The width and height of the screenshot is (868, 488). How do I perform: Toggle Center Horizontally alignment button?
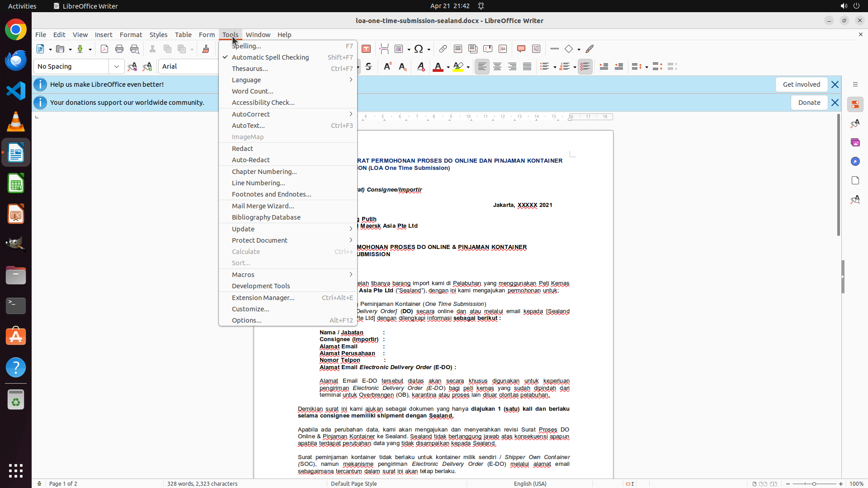pos(497,67)
